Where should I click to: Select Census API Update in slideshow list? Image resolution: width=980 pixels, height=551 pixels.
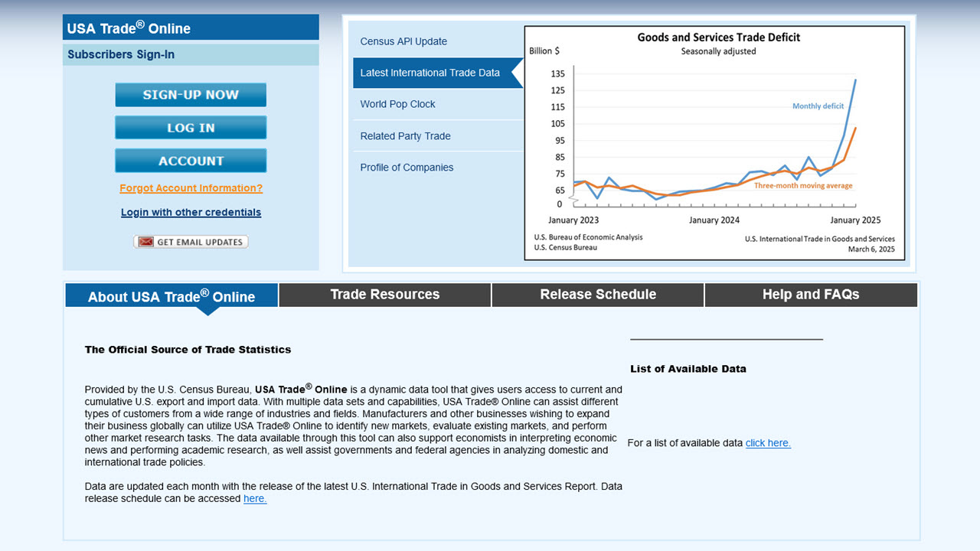(403, 41)
